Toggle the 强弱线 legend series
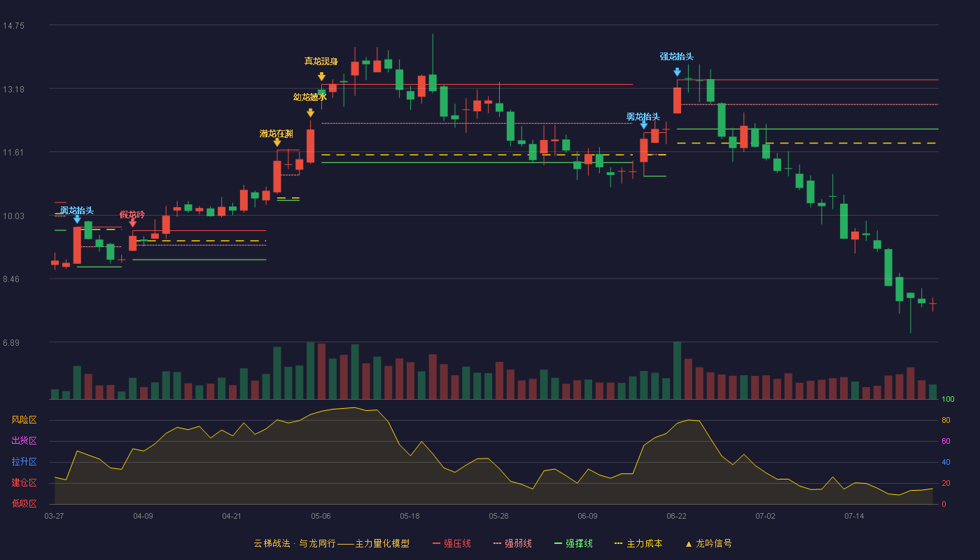The image size is (980, 560). click(x=512, y=543)
